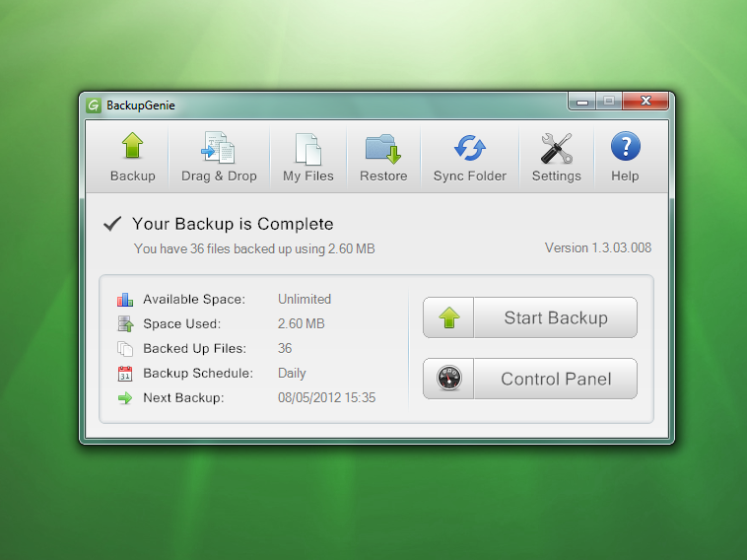Click the Available Space bar chart icon
The height and width of the screenshot is (560, 747).
[125, 300]
